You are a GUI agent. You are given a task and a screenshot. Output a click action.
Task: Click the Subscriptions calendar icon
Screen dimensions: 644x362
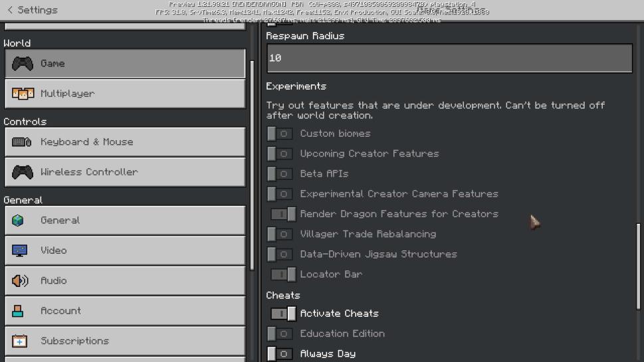tap(19, 341)
